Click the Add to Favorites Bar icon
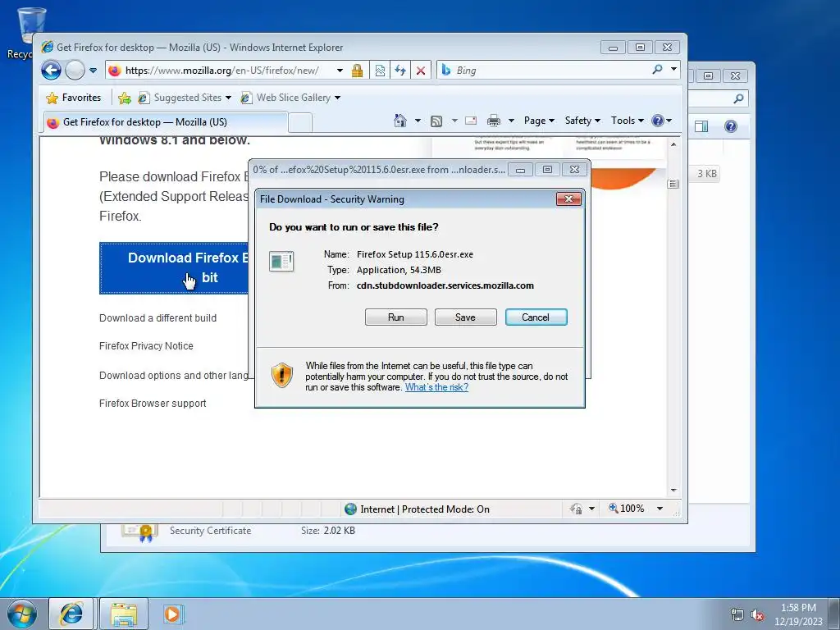Screen dimensions: 840x630 125,98
